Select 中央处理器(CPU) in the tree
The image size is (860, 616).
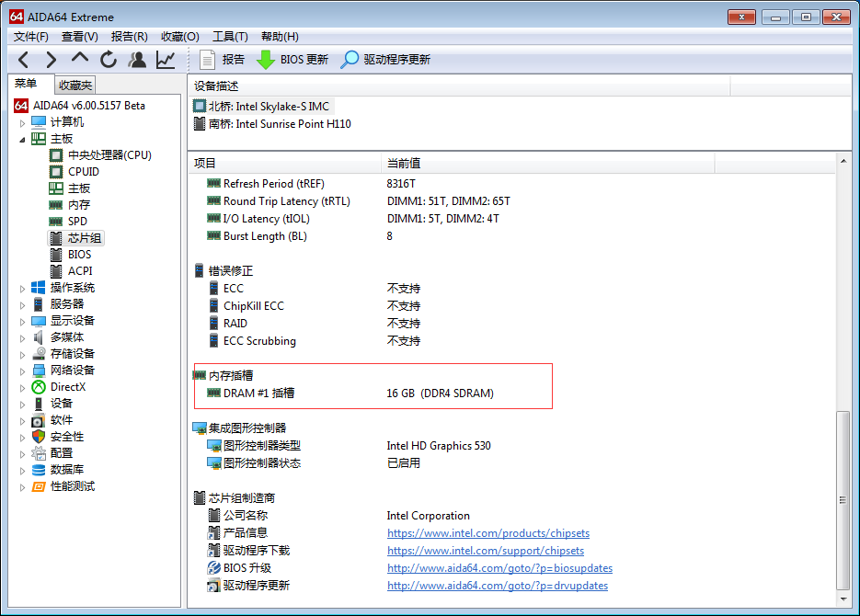[109, 155]
